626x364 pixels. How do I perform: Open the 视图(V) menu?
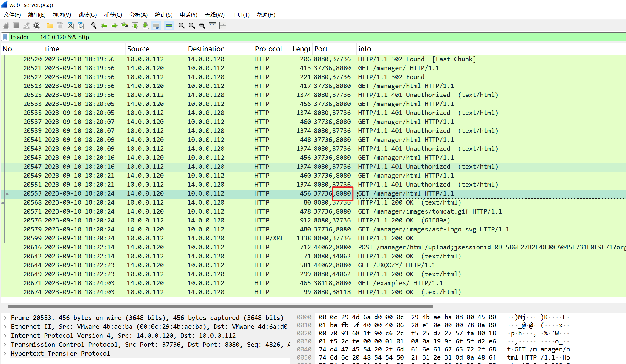coord(62,15)
